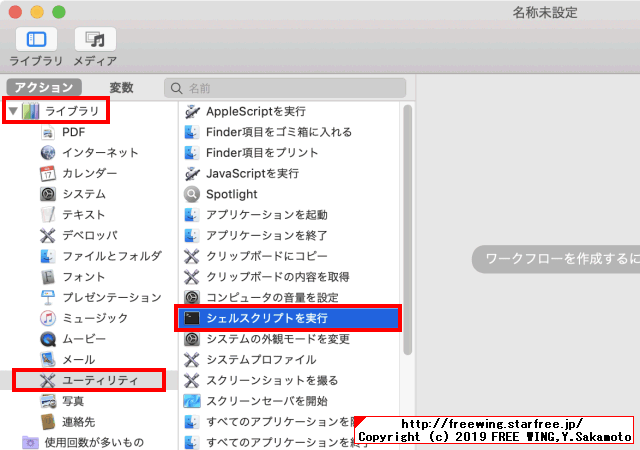Switch to the 変数 tab

pos(121,87)
